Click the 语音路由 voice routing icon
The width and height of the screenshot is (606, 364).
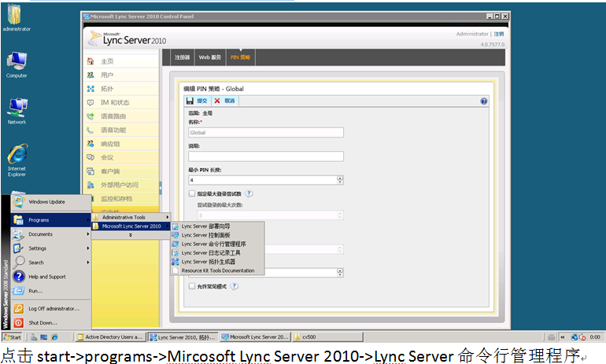point(91,116)
